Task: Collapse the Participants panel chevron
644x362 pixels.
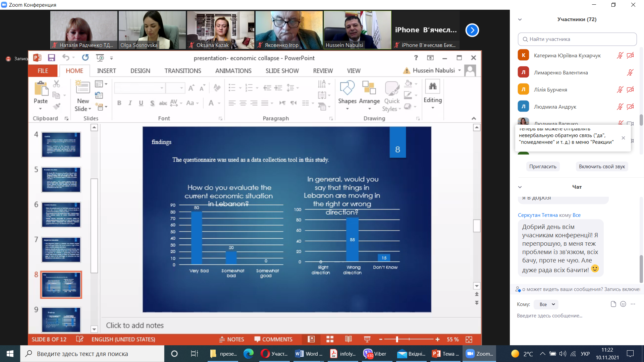Action: coord(520,19)
